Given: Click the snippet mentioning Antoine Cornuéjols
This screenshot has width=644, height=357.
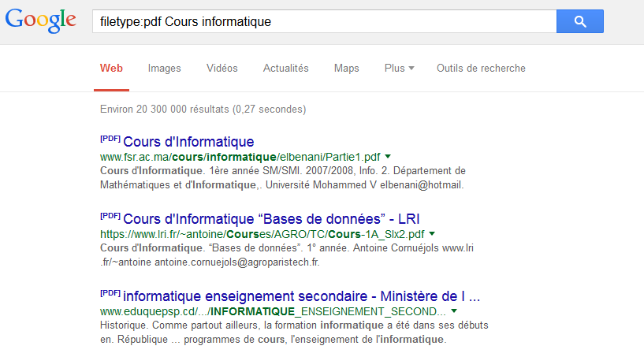Looking at the screenshot, I should 287,255.
